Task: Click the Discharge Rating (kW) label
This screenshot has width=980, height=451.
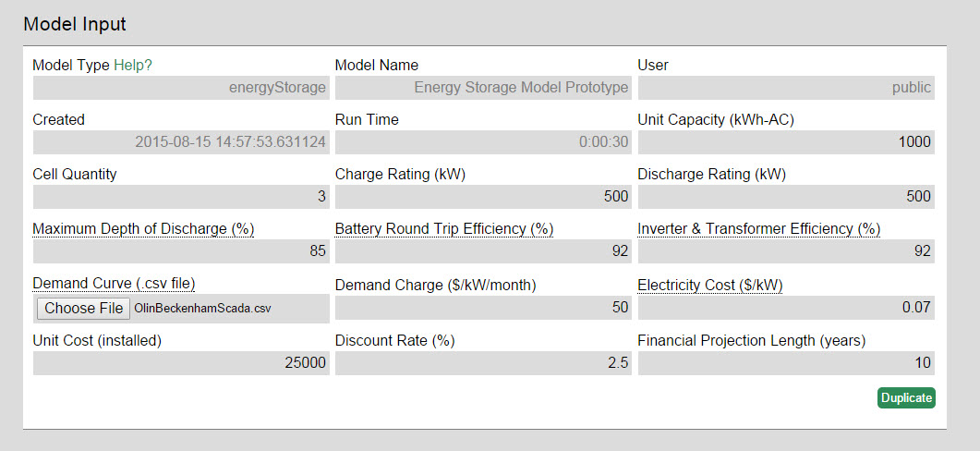Action: pyautogui.click(x=712, y=175)
